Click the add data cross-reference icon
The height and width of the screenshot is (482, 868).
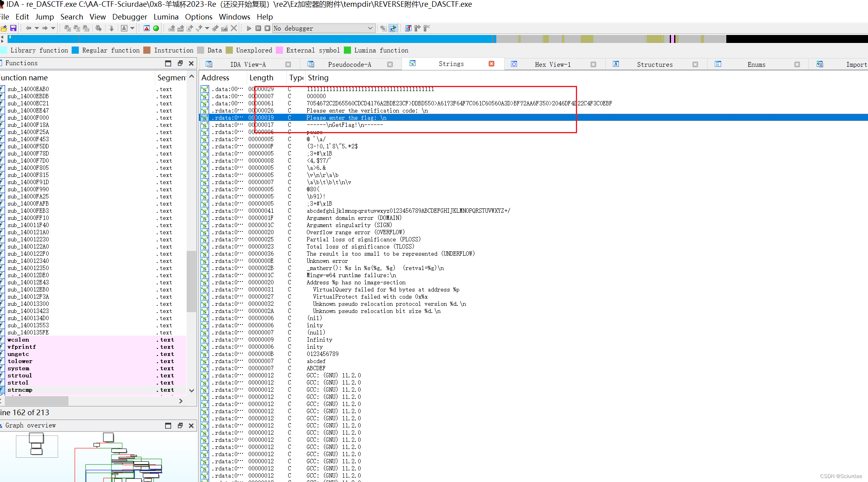181,28
